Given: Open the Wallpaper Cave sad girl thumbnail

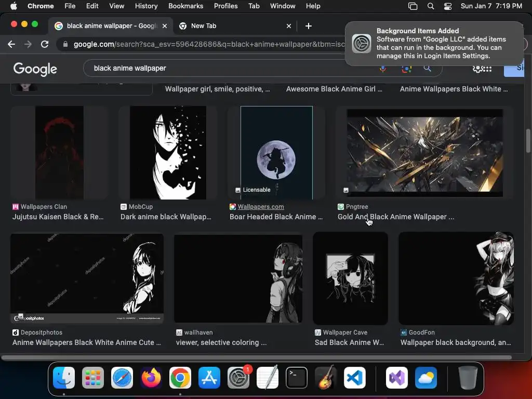Looking at the screenshot, I should (350, 278).
